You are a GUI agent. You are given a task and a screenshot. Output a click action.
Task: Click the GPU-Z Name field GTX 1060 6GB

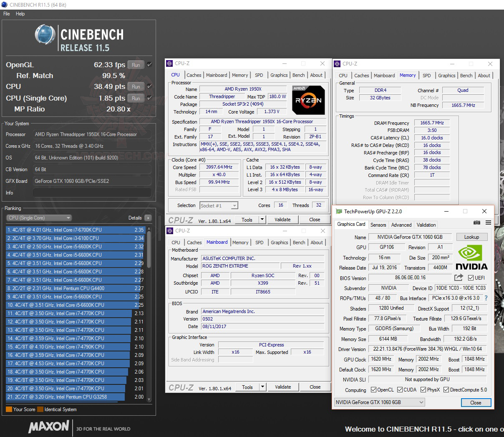[410, 237]
